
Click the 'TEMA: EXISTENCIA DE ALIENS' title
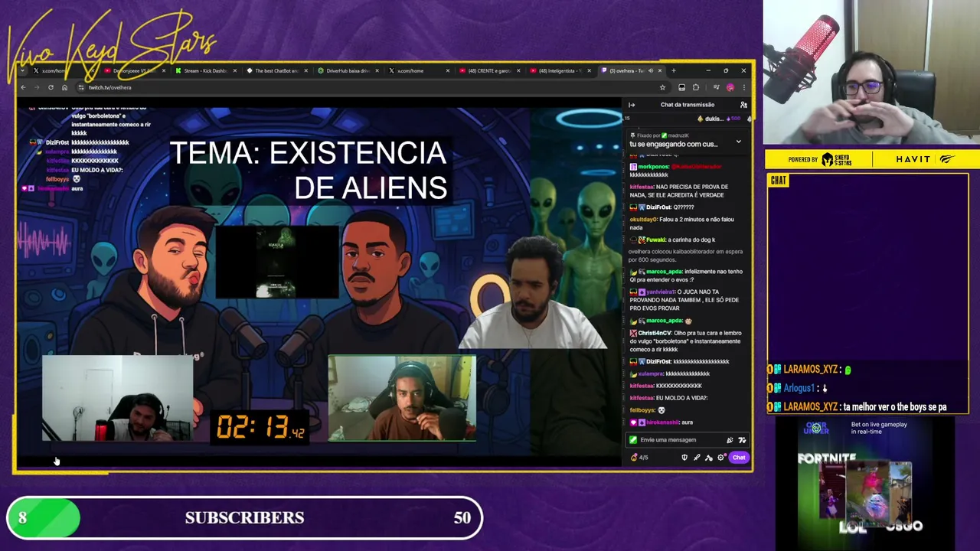click(x=308, y=170)
